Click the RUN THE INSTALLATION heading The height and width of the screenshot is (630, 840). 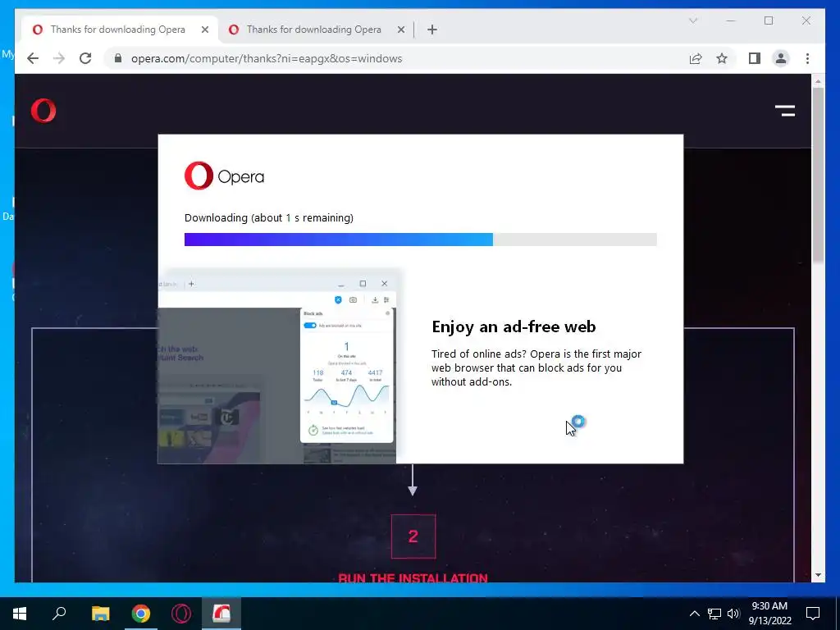413,577
